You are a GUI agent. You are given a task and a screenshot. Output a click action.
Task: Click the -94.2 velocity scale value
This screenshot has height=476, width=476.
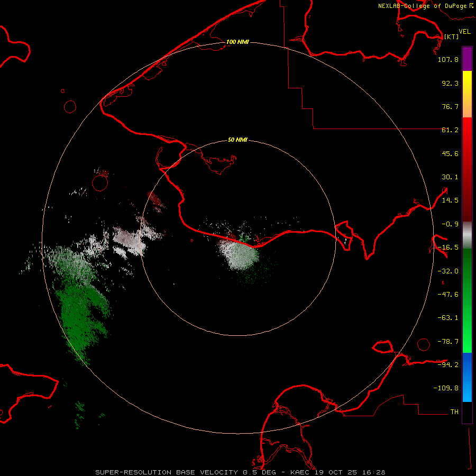pyautogui.click(x=448, y=364)
